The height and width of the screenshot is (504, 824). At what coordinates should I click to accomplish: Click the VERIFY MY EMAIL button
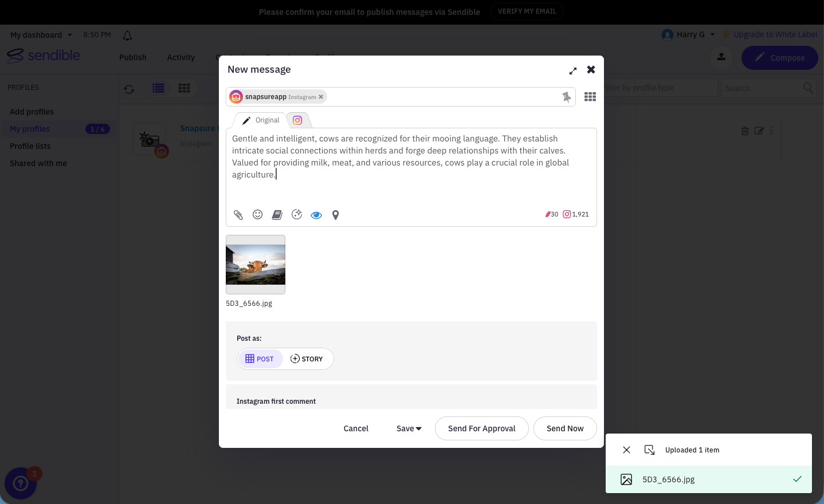527,11
